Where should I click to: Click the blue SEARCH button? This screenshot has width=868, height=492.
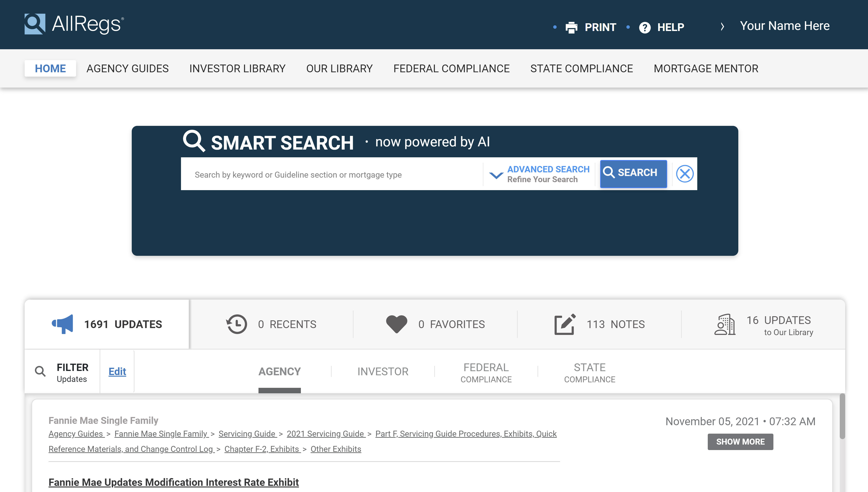[x=633, y=174]
